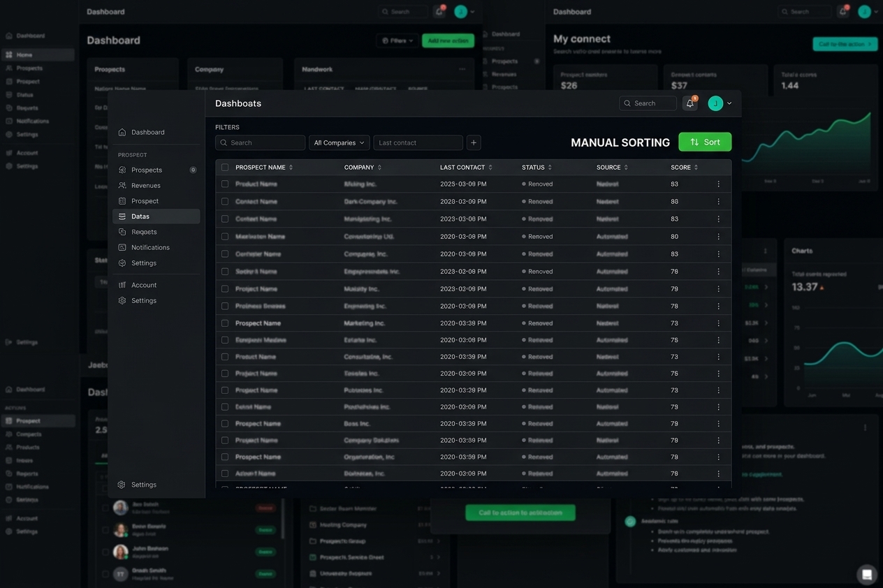Click avatar in top-left background Dashboard window
Image resolution: width=883 pixels, height=588 pixels.
point(460,11)
